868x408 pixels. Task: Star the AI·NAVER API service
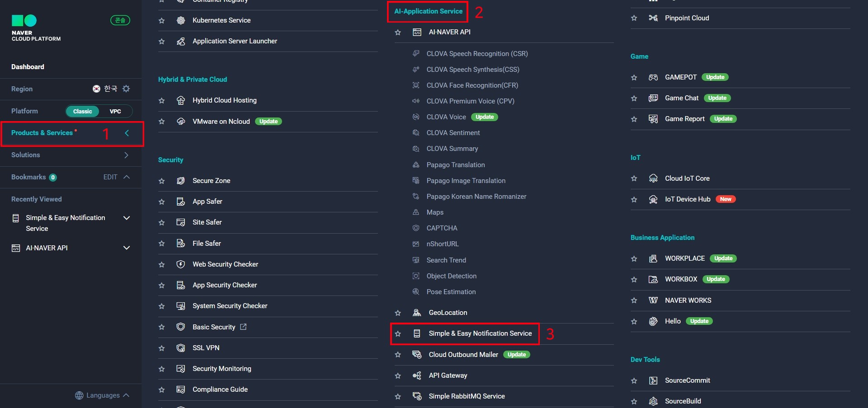tap(398, 33)
